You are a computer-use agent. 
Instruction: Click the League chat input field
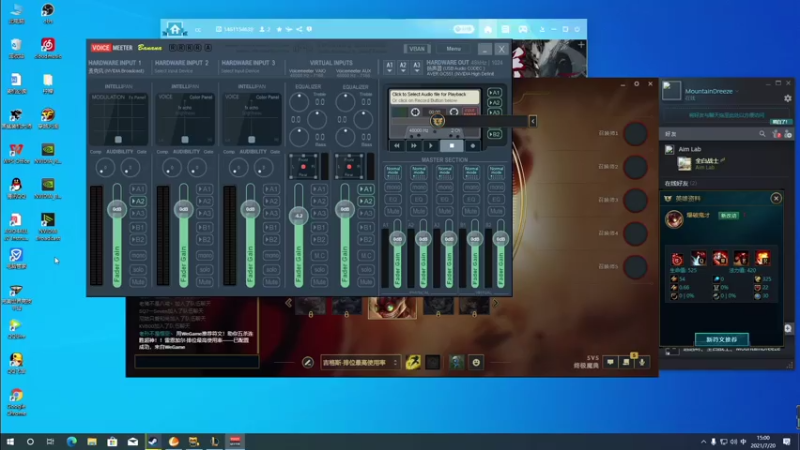[x=197, y=362]
